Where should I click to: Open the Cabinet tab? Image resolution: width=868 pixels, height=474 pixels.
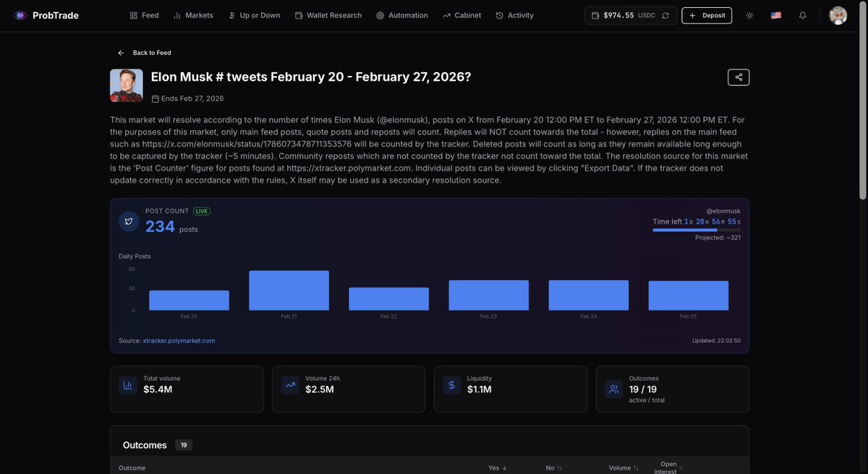(x=461, y=15)
